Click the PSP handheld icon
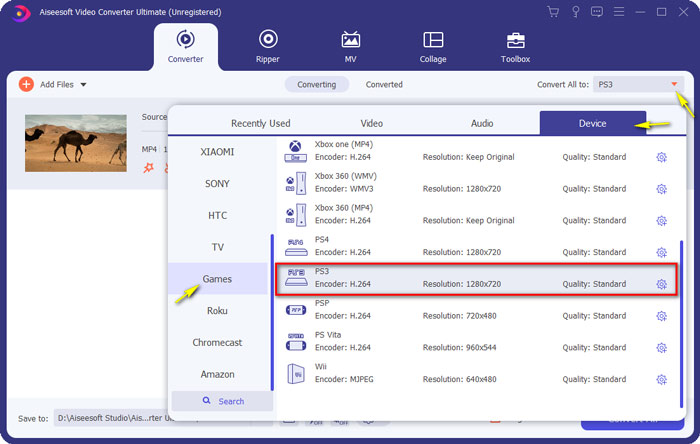This screenshot has height=444, width=700. [296, 310]
